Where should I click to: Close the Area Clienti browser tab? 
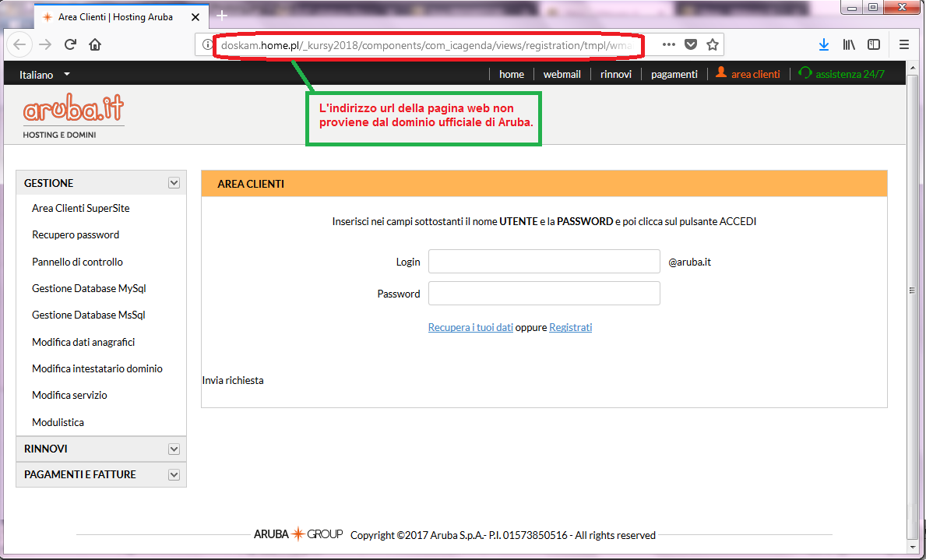point(195,17)
